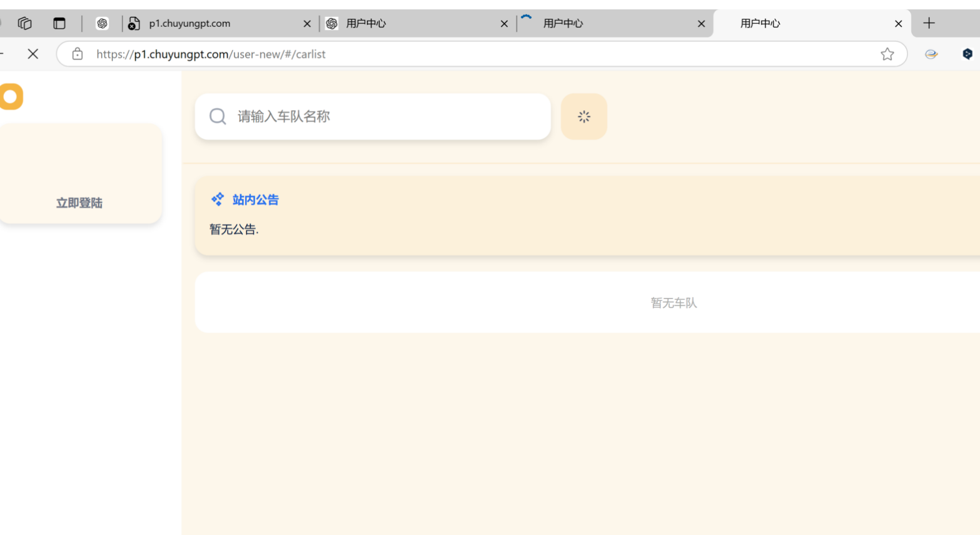Close the p1.chuyungpt.com tab
This screenshot has height=535, width=980.
point(307,24)
